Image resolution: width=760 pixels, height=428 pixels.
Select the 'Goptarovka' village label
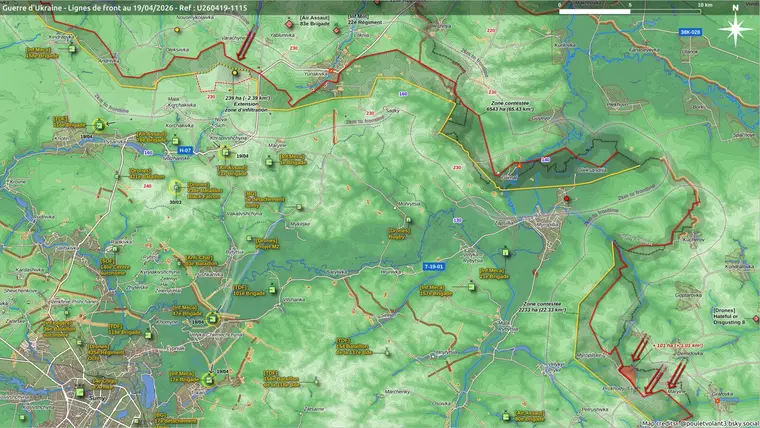click(688, 295)
